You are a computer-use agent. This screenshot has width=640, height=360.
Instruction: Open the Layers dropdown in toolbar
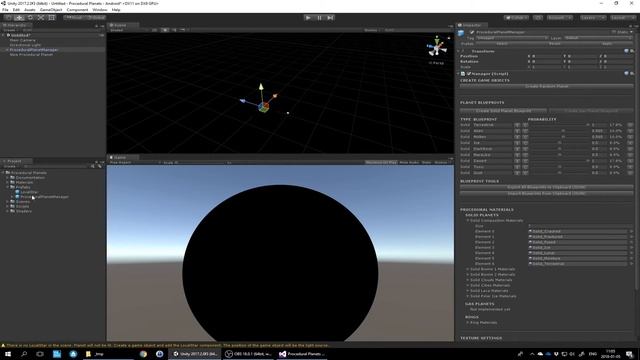click(593, 18)
